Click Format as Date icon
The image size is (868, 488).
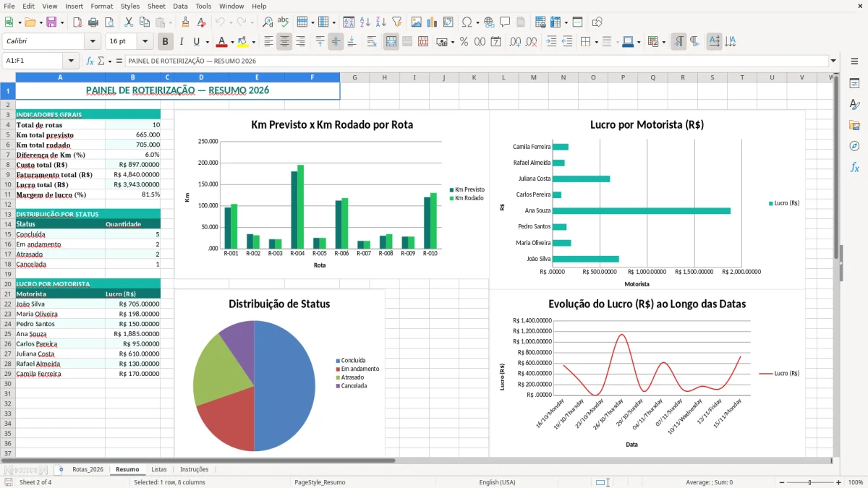(x=495, y=42)
